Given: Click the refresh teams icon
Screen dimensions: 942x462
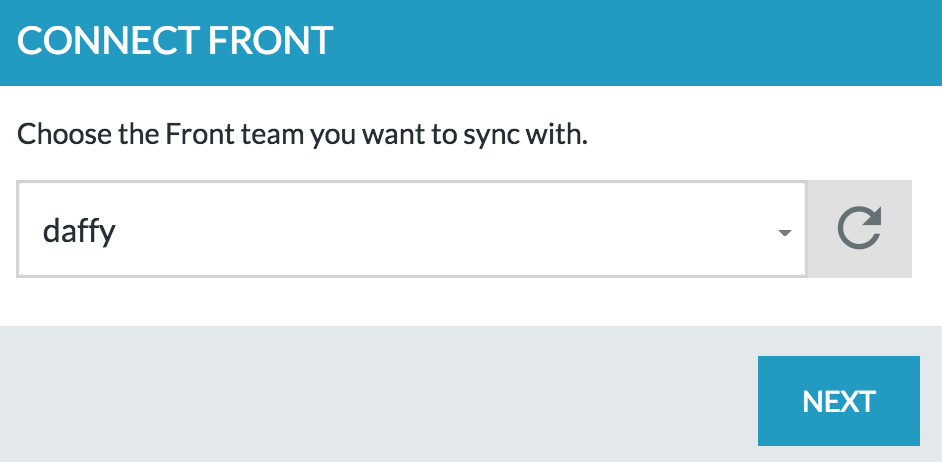Looking at the screenshot, I should (x=859, y=228).
